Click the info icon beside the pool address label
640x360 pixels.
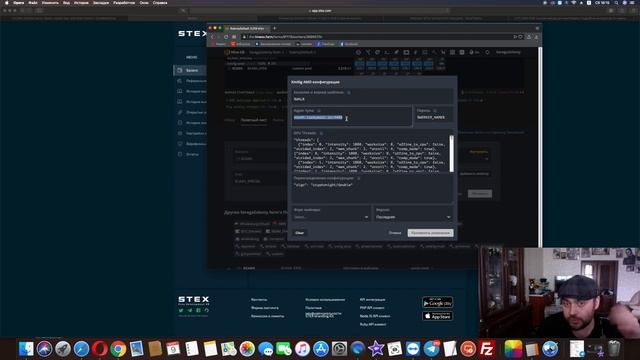click(x=319, y=111)
